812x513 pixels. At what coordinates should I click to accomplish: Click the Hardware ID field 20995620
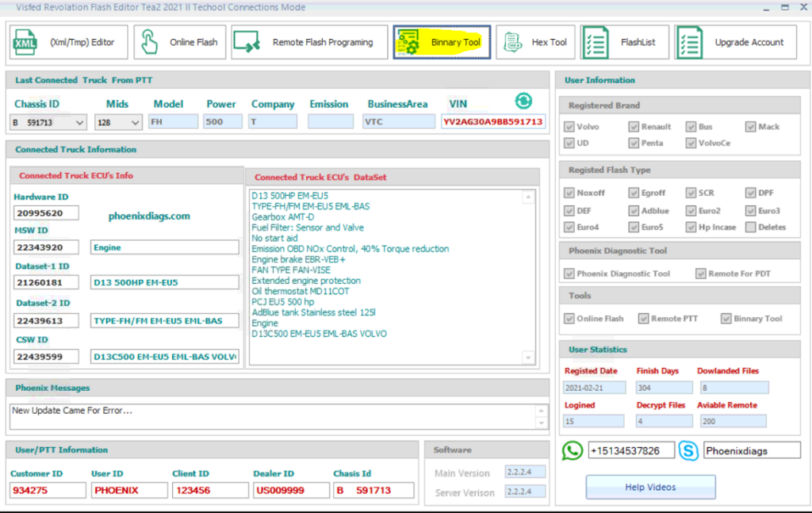coord(46,212)
